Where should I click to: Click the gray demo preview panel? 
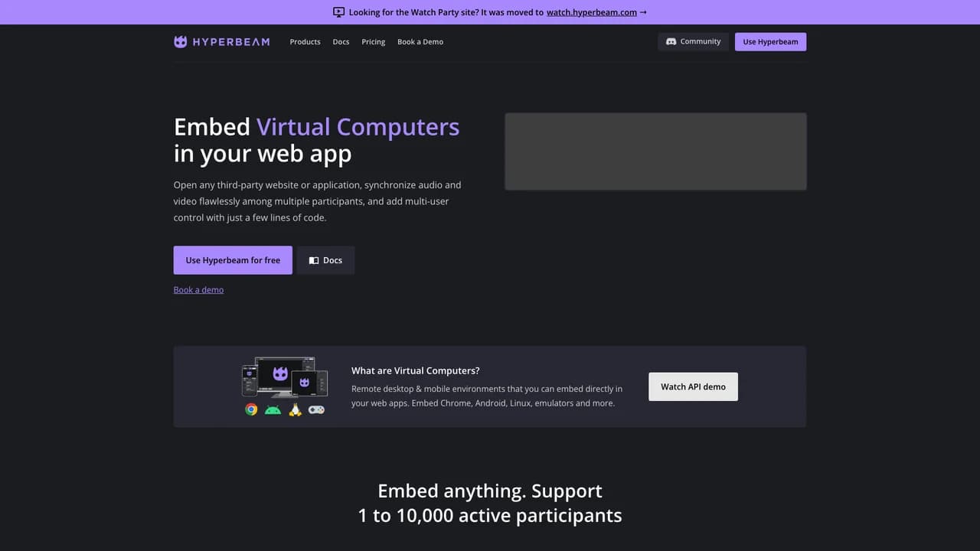pos(655,152)
